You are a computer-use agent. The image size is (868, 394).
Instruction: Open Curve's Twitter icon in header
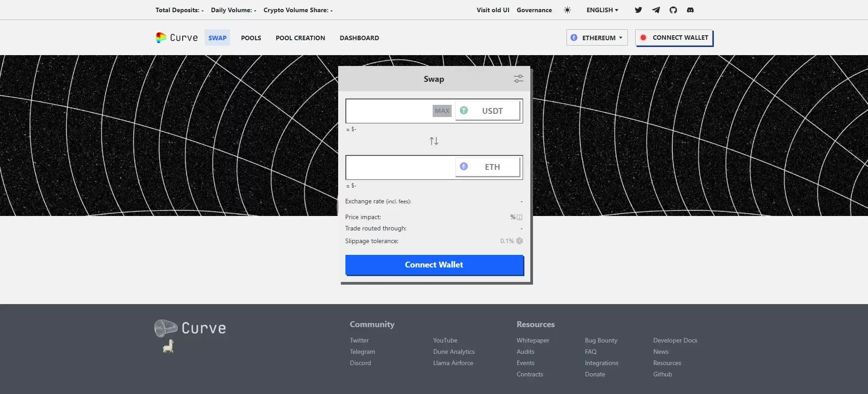click(x=638, y=10)
